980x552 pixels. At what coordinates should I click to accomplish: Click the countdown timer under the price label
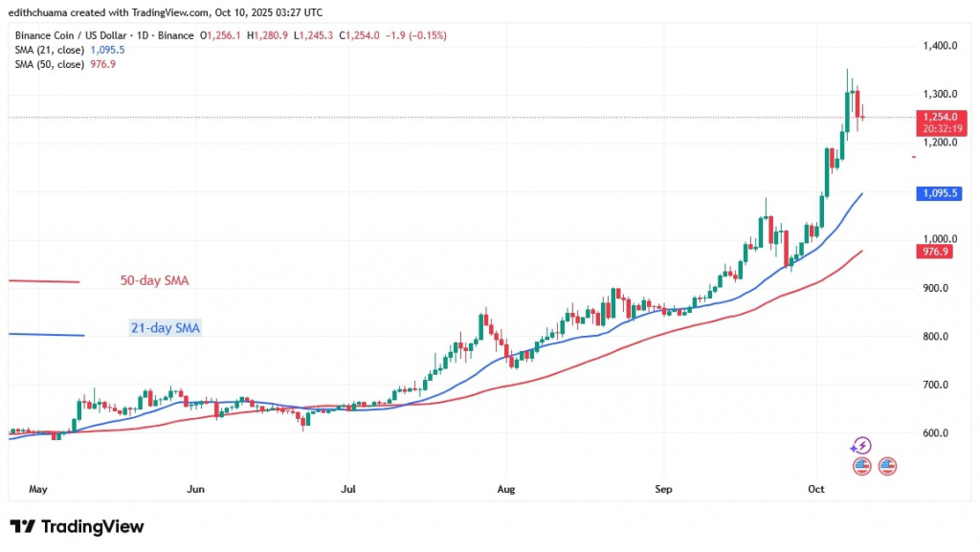click(x=942, y=126)
